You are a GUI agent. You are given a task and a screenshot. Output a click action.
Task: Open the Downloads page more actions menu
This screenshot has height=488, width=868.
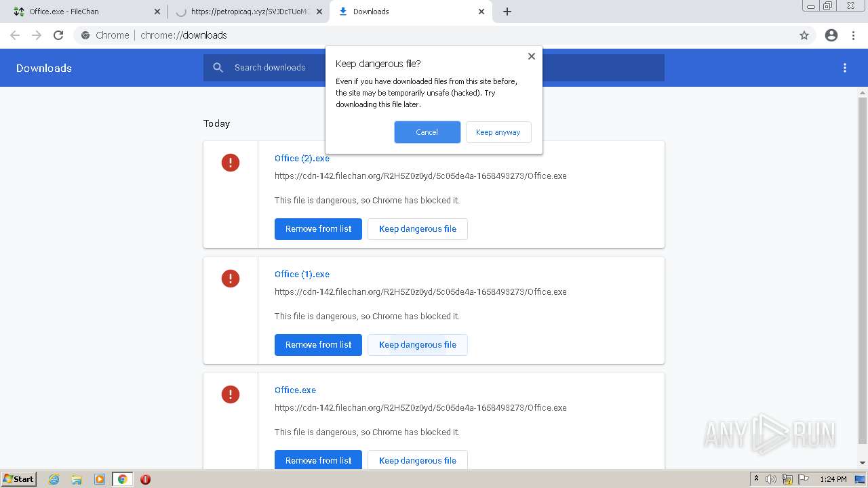[845, 68]
